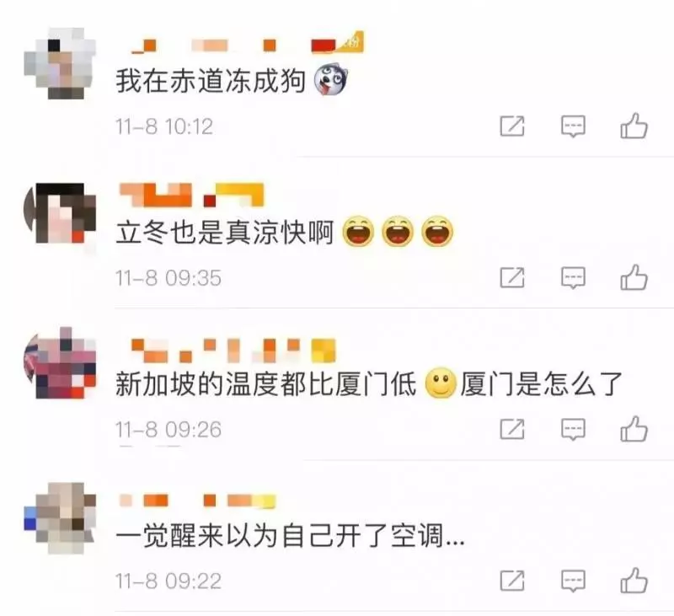
Task: Open avatar of 新加坡的温度 commenter
Action: (60, 363)
